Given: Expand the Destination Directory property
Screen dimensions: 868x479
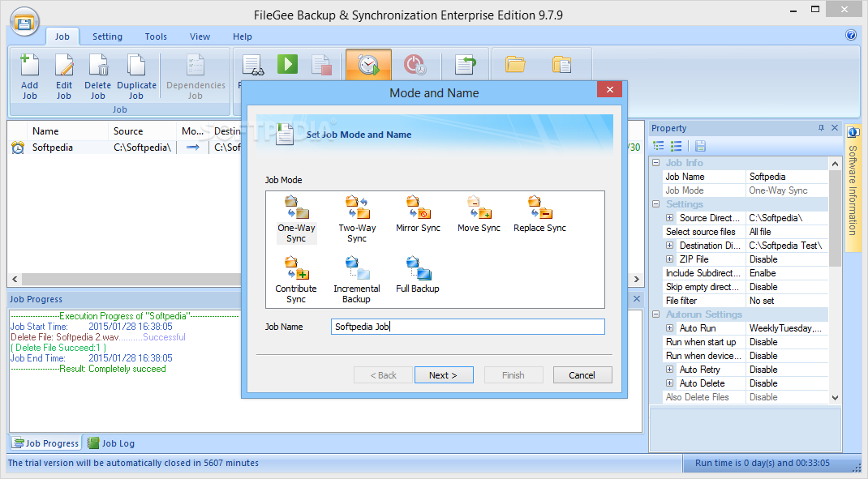Looking at the screenshot, I should pos(670,246).
